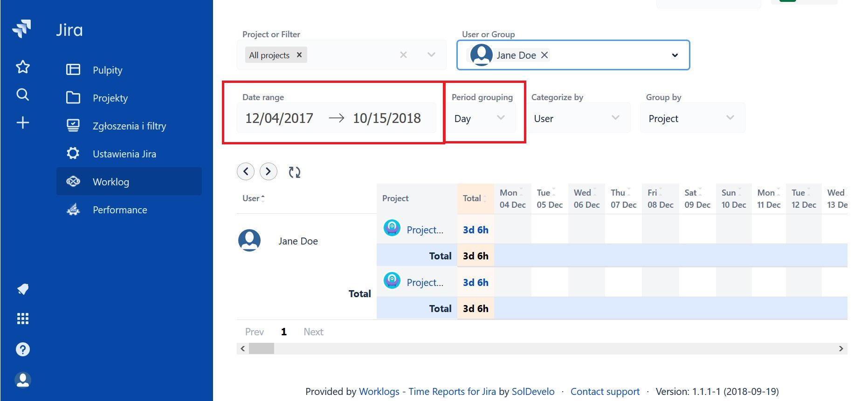Click the plus create icon
This screenshot has height=401, width=868.
pos(23,123)
